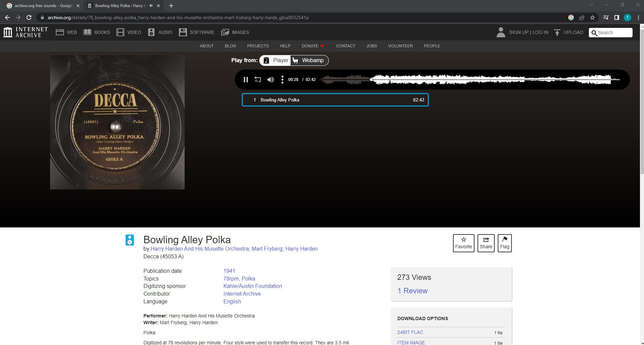This screenshot has height=345, width=644.
Task: Click the Sign Up | Log In link
Action: coord(529,32)
